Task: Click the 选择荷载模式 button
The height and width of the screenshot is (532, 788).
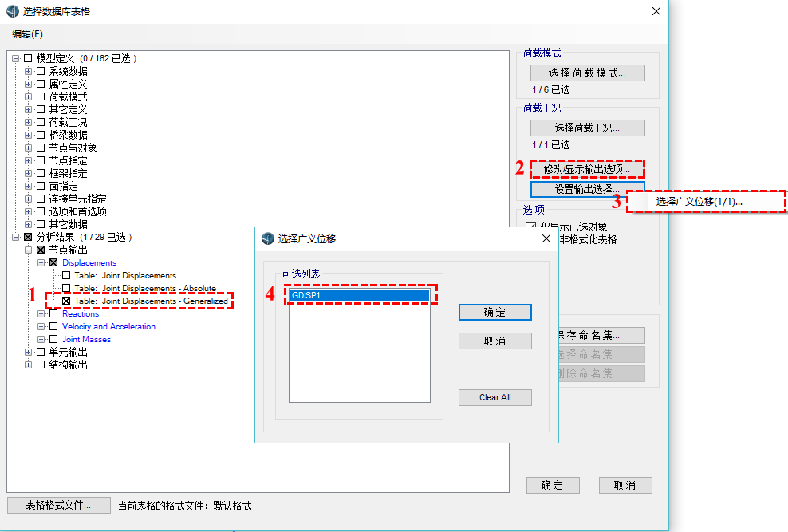Action: pyautogui.click(x=587, y=73)
